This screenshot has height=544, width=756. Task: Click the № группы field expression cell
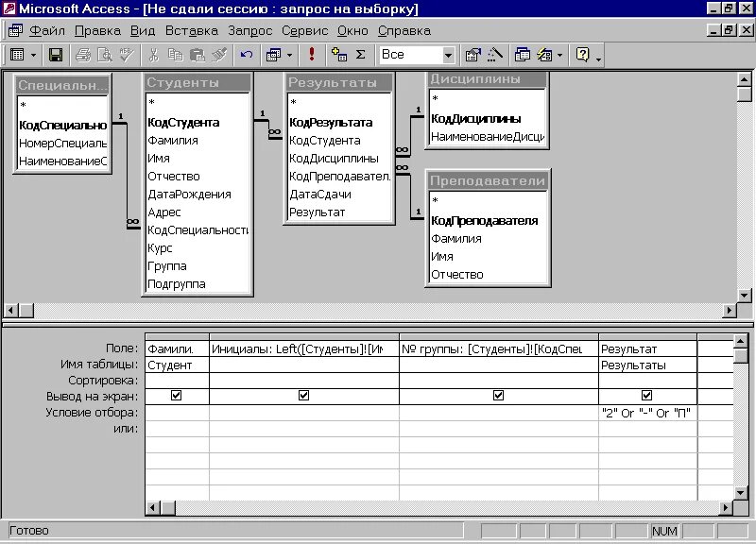pyautogui.click(x=499, y=348)
